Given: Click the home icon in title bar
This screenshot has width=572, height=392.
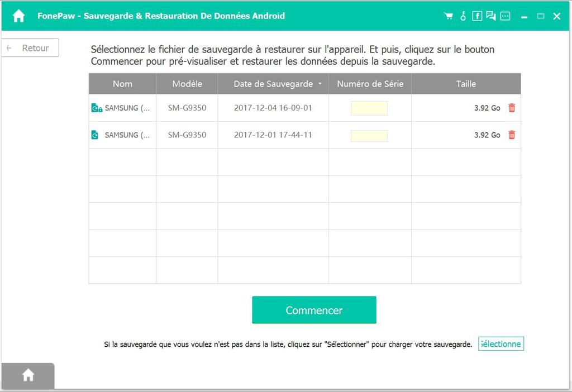Looking at the screenshot, I should (x=18, y=16).
